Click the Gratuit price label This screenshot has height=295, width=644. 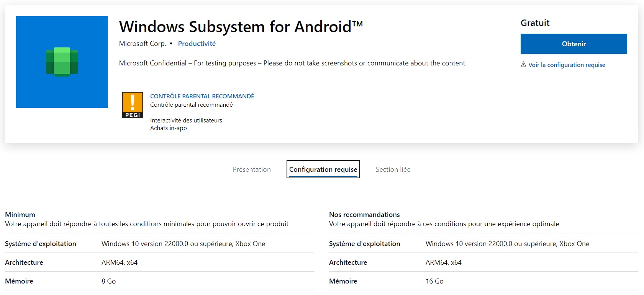(535, 23)
